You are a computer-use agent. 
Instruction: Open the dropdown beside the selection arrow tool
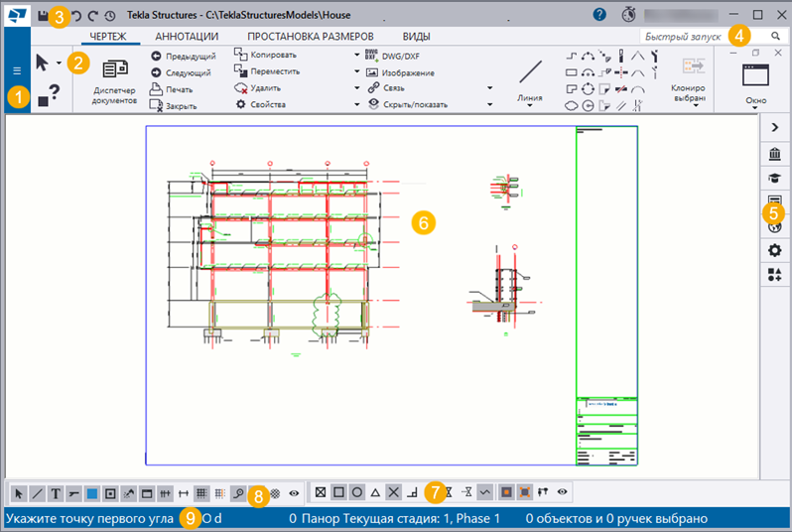tap(60, 63)
